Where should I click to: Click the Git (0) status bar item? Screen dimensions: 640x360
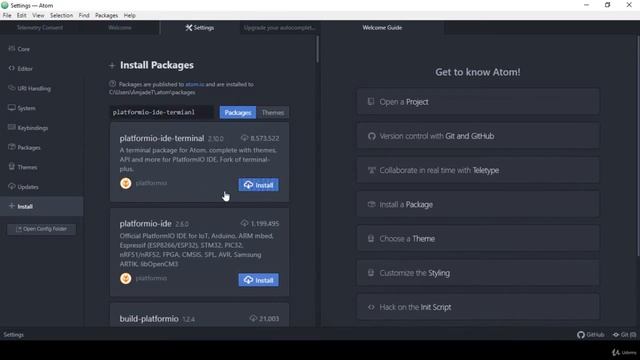pos(624,335)
